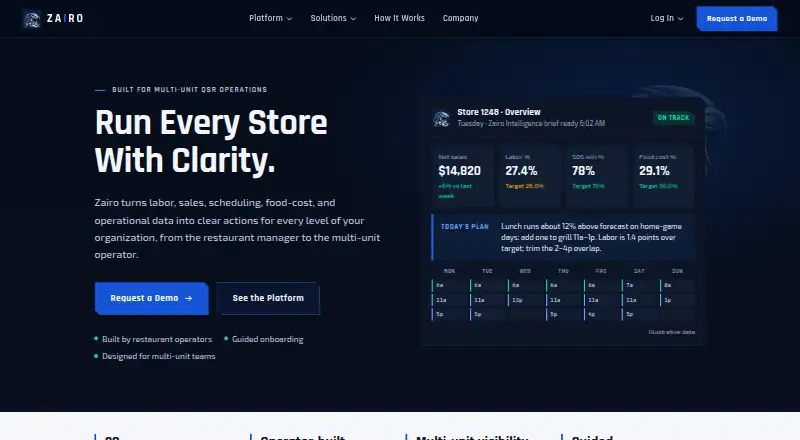Click the See the Platform button
This screenshot has height=440, width=800.
click(x=268, y=298)
